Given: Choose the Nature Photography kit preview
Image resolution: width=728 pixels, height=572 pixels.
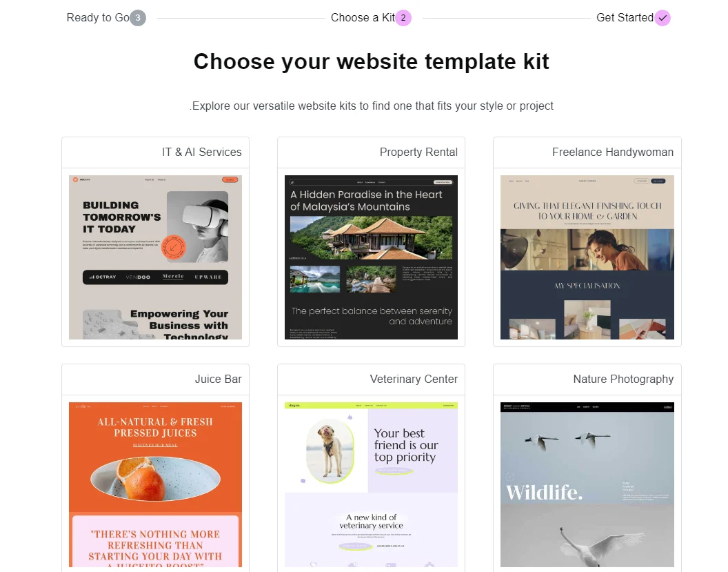Looking at the screenshot, I should tap(587, 484).
